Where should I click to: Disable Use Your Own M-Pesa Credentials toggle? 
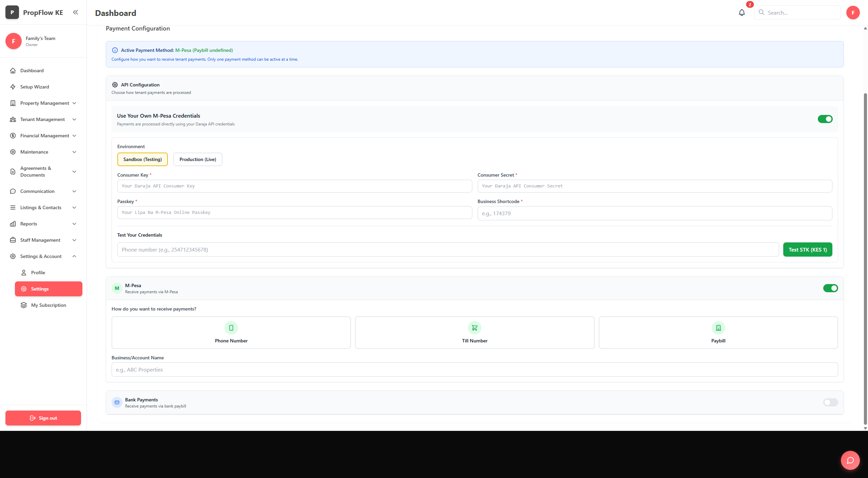point(825,119)
